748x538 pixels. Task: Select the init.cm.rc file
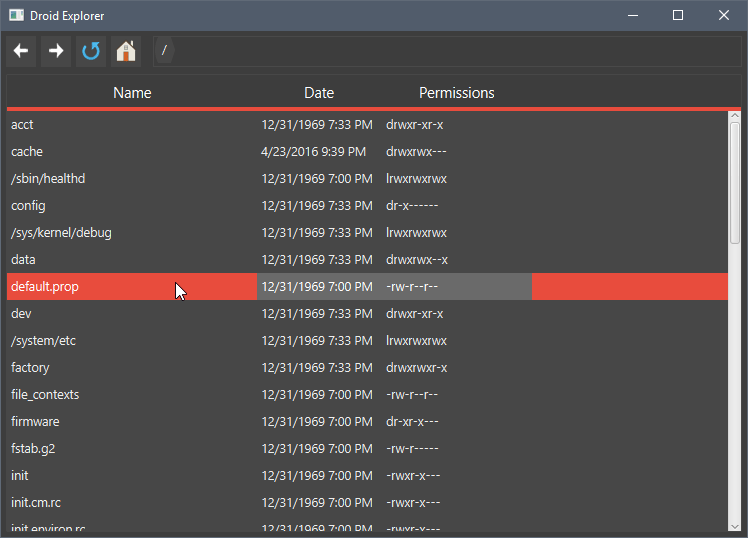point(367,503)
